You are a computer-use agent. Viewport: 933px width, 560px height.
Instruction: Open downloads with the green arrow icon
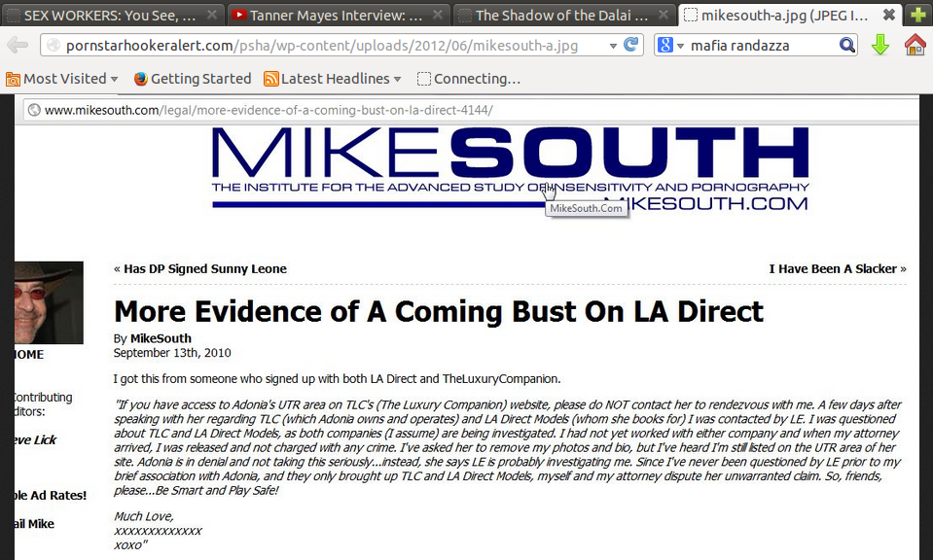[880, 45]
